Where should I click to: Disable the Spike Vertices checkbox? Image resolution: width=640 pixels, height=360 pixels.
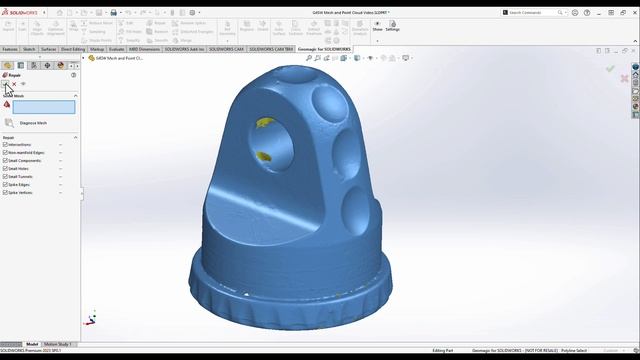(5, 192)
